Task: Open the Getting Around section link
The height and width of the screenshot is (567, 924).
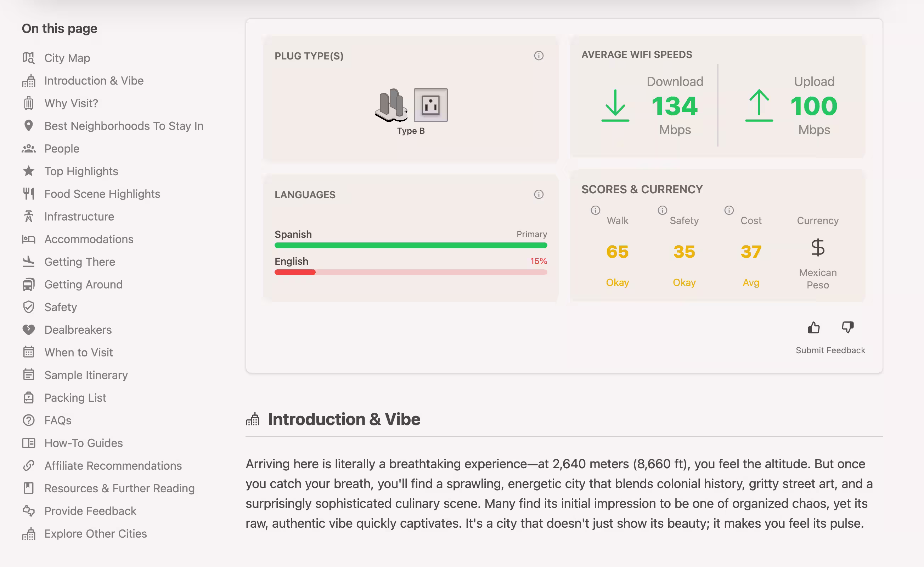Action: 83,284
